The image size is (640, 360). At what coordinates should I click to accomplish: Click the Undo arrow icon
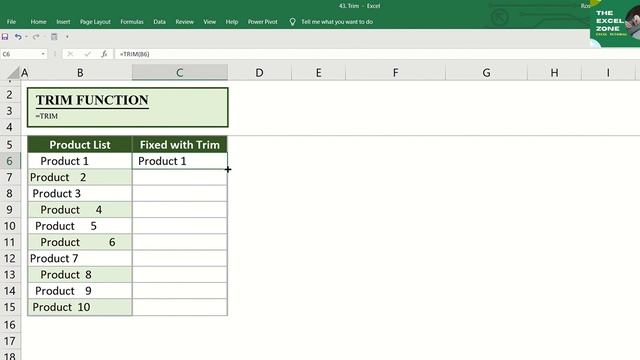(18, 37)
